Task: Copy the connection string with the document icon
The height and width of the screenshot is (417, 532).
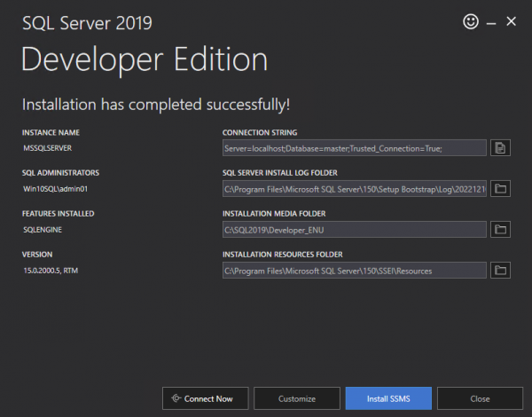Action: [500, 147]
